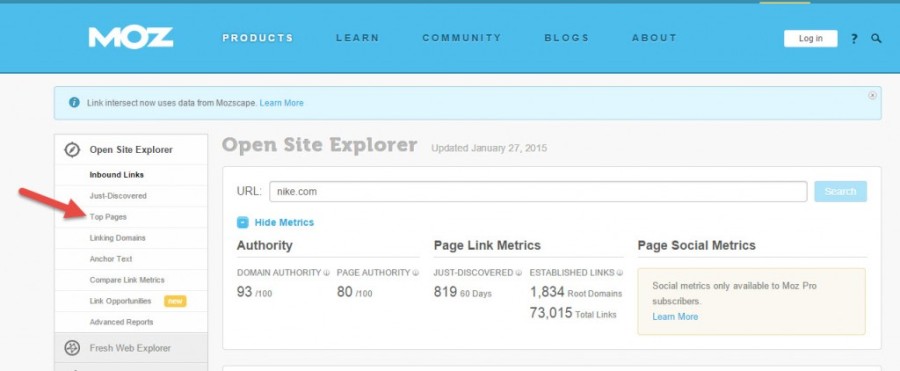Open the Blogs menu
The height and width of the screenshot is (371, 900).
pos(567,38)
